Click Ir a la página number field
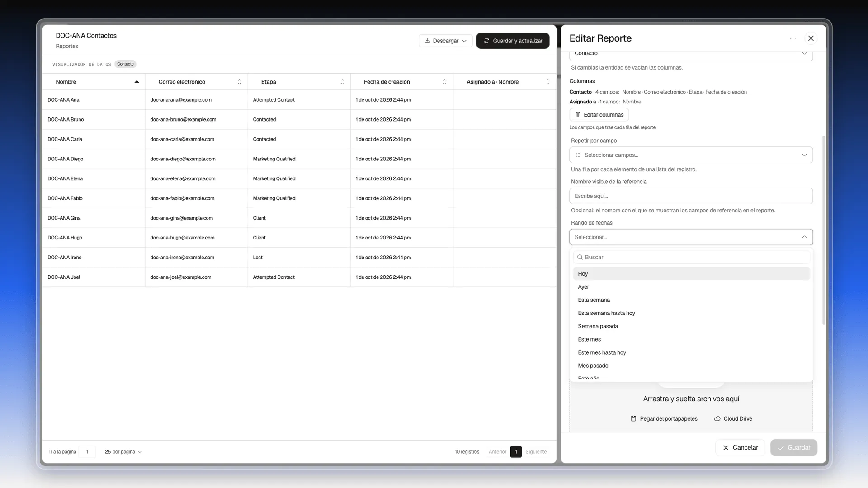This screenshot has height=488, width=868. click(x=87, y=452)
